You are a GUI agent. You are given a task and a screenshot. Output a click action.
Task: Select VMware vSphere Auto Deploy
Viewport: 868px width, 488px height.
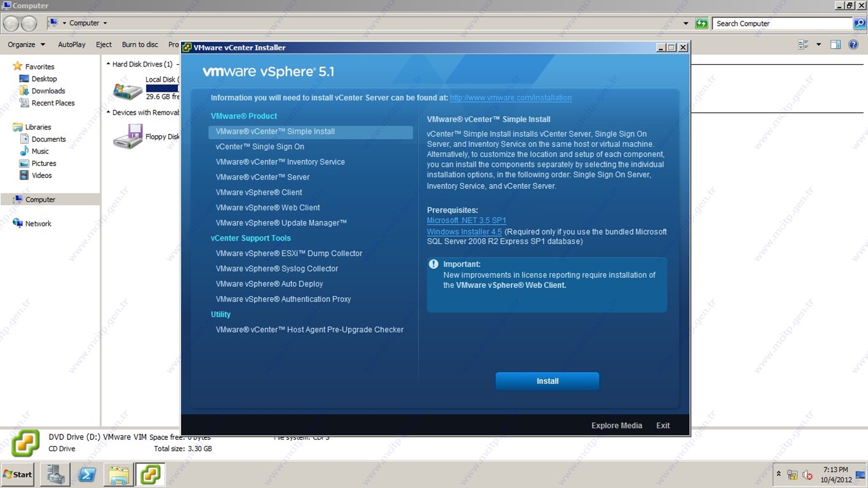(269, 284)
